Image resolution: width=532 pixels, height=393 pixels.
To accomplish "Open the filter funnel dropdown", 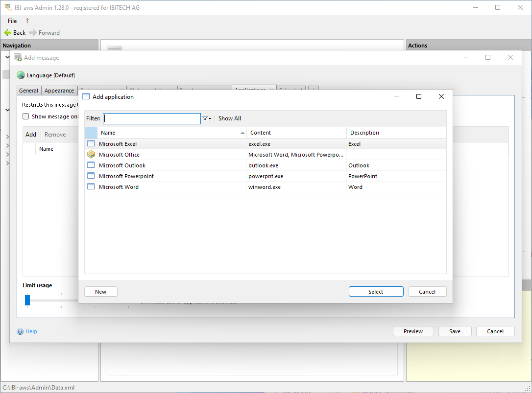I will click(x=207, y=118).
